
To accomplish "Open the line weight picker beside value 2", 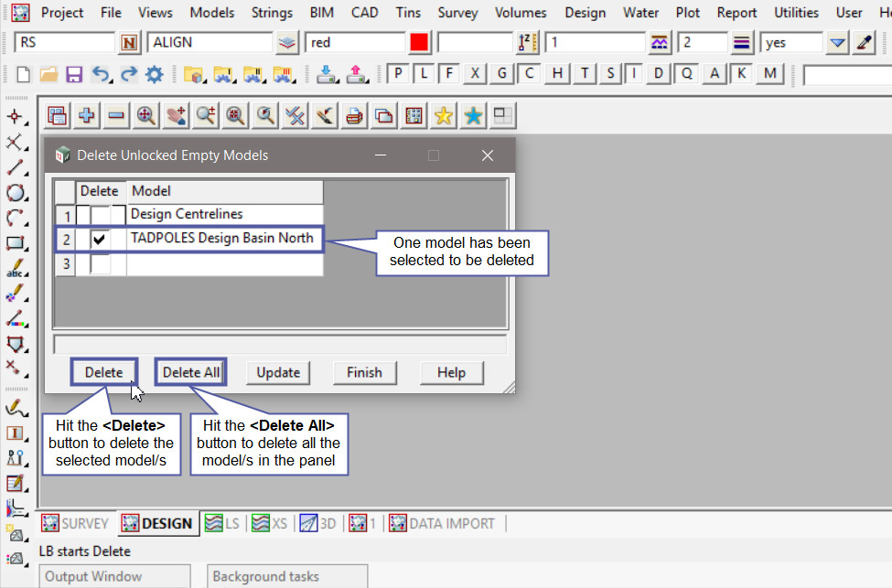I will tap(742, 43).
